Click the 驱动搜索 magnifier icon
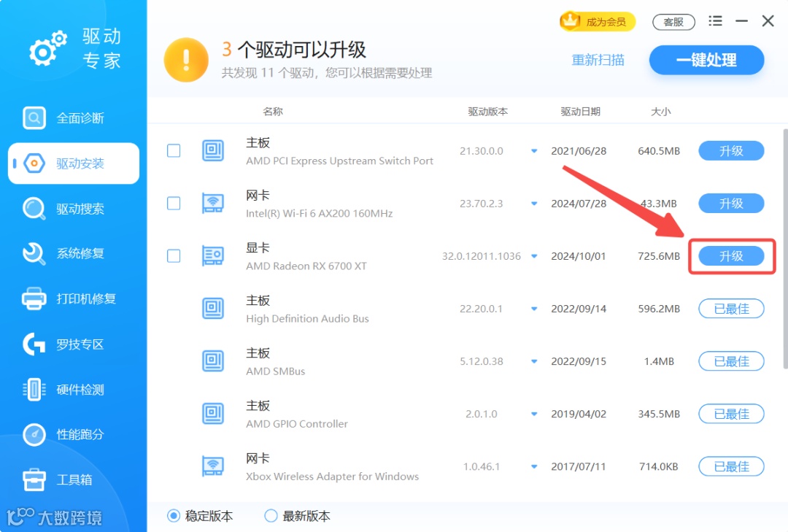Viewport: 788px width, 532px height. (34, 209)
